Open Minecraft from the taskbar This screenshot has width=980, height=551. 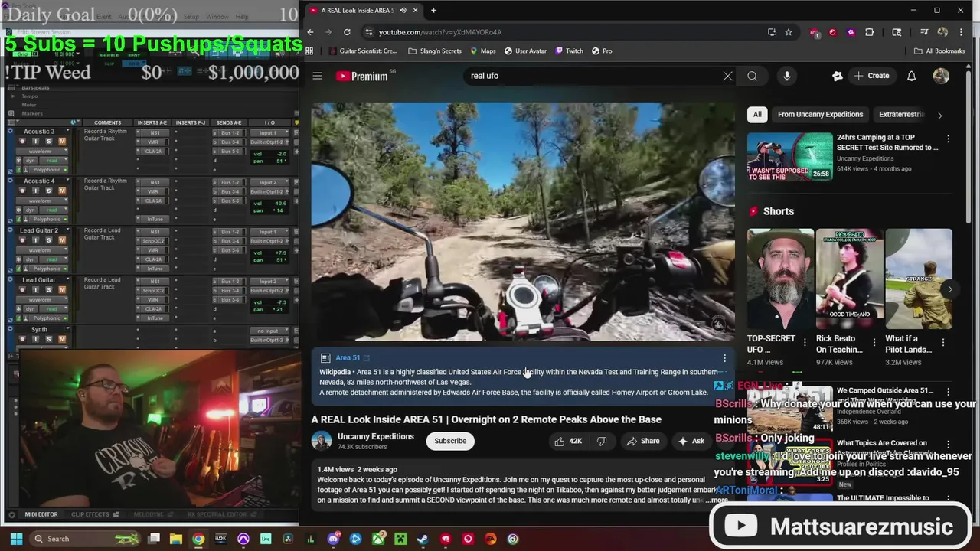pyautogui.click(x=400, y=539)
